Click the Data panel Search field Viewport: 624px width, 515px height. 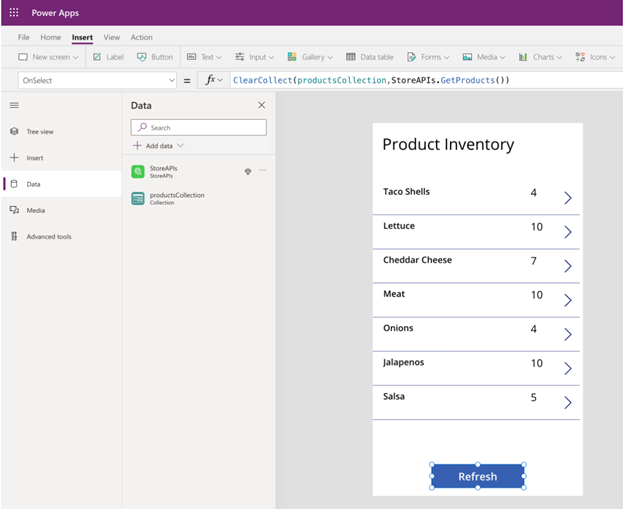pos(199,127)
